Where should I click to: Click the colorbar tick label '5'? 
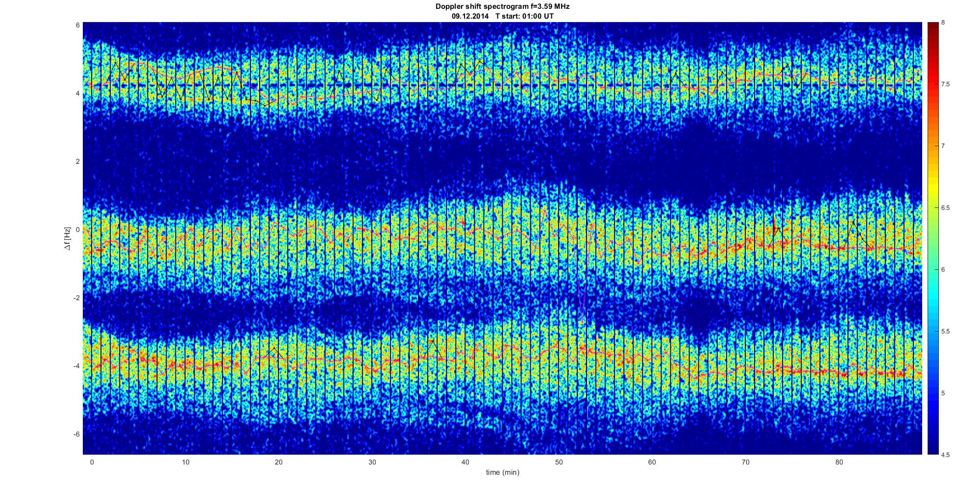[x=943, y=393]
